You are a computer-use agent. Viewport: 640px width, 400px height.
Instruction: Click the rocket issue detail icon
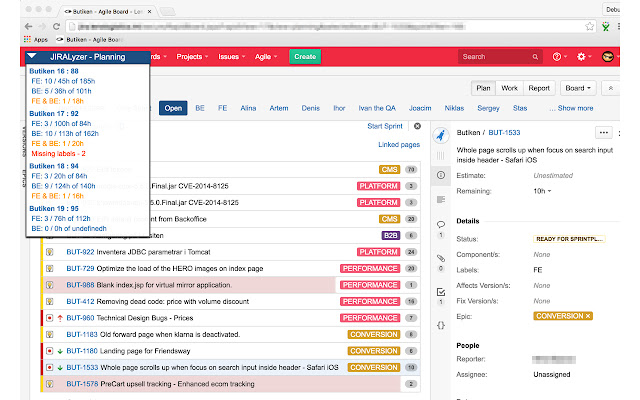click(x=441, y=135)
